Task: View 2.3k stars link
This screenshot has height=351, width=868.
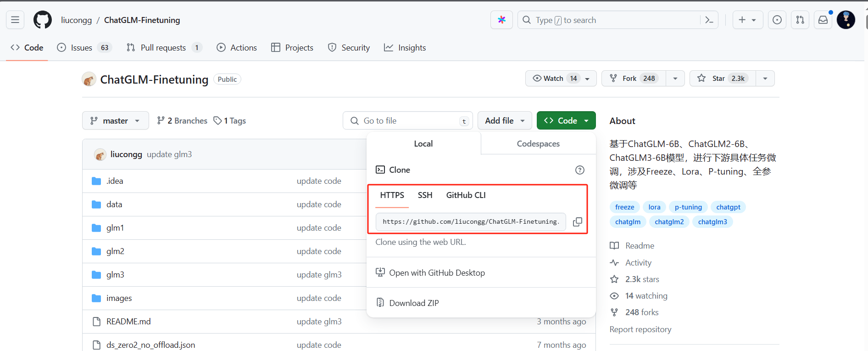Action: (634, 279)
